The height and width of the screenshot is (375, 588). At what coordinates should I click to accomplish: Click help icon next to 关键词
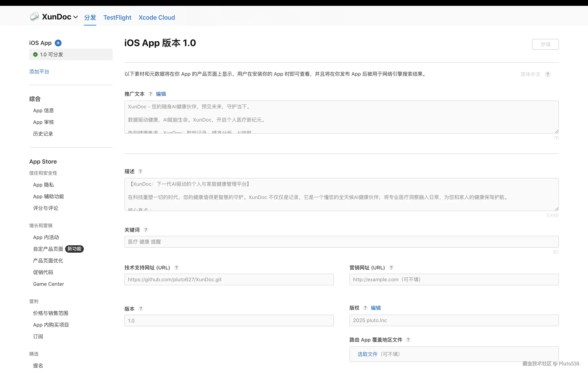pos(146,230)
